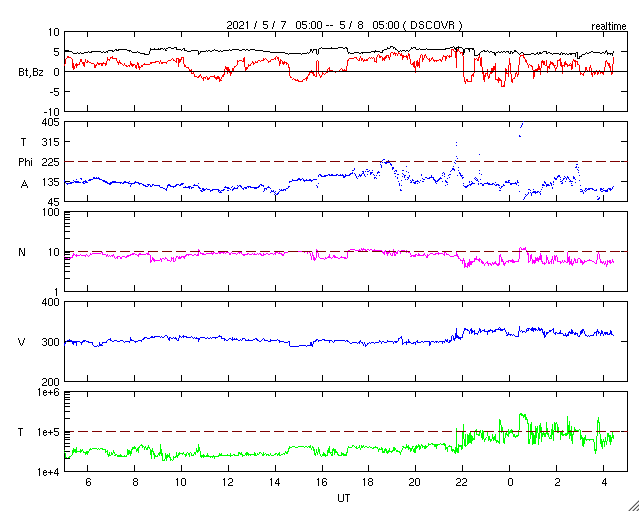
Task: Click the '18' hour label on the time axis
Action: [x=369, y=482]
